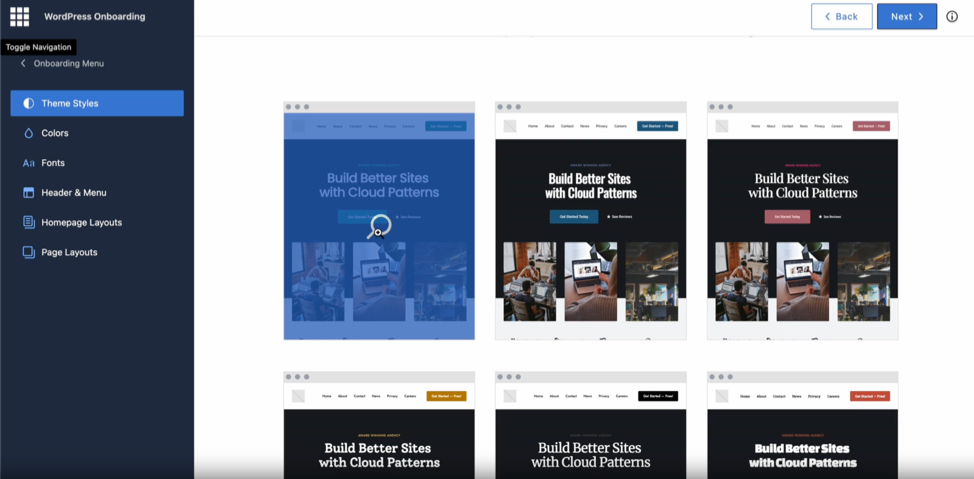Click the Fonts Aa icon
974x479 pixels.
[x=29, y=163]
